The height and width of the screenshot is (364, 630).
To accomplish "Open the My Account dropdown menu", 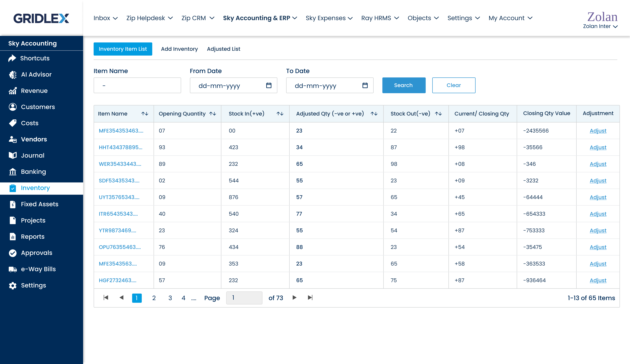I will (510, 18).
